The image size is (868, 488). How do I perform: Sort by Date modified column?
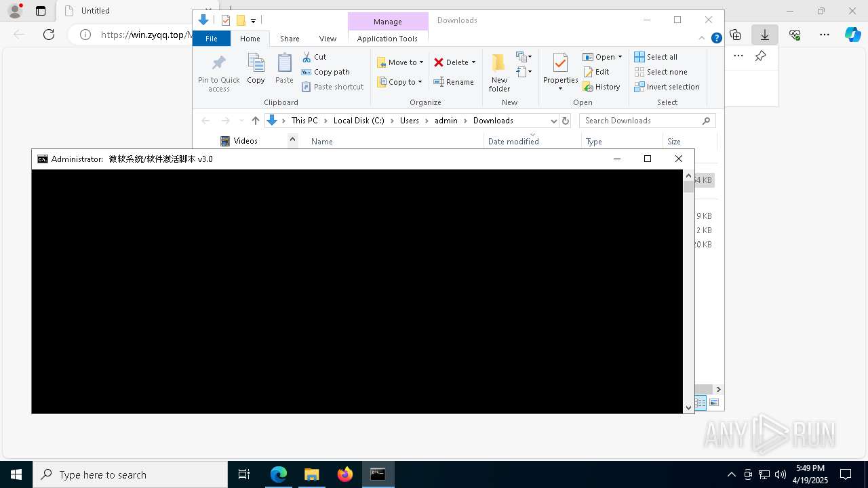click(x=513, y=142)
